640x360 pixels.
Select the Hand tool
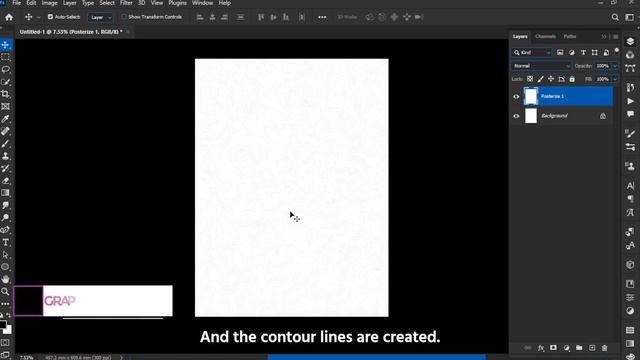[x=5, y=279]
